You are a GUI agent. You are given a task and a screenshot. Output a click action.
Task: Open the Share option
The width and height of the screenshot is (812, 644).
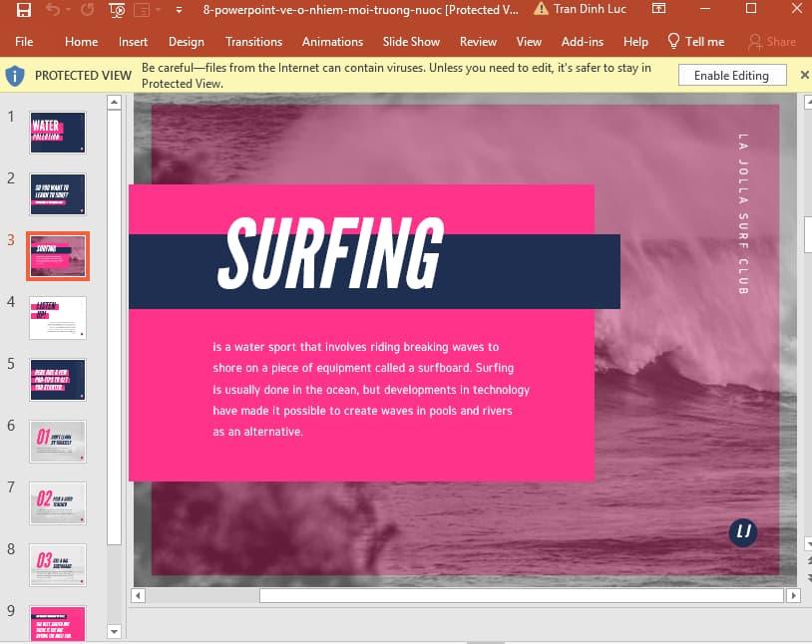[774, 42]
